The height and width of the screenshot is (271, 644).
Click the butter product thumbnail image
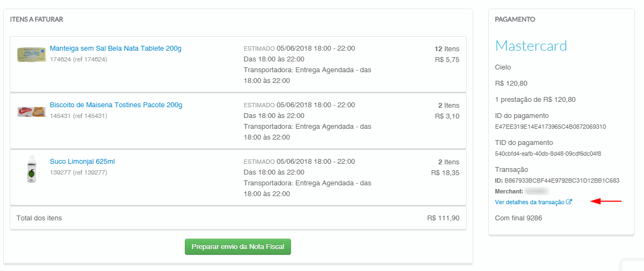click(x=31, y=54)
